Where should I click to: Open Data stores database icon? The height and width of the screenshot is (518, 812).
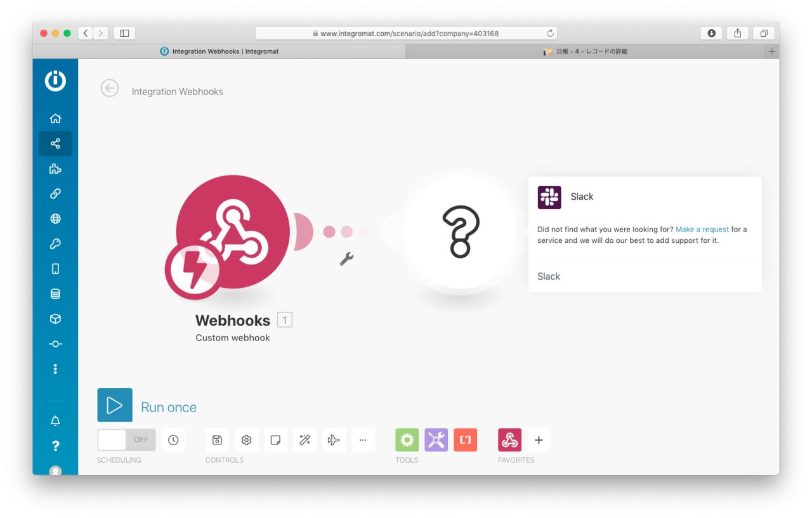point(55,294)
